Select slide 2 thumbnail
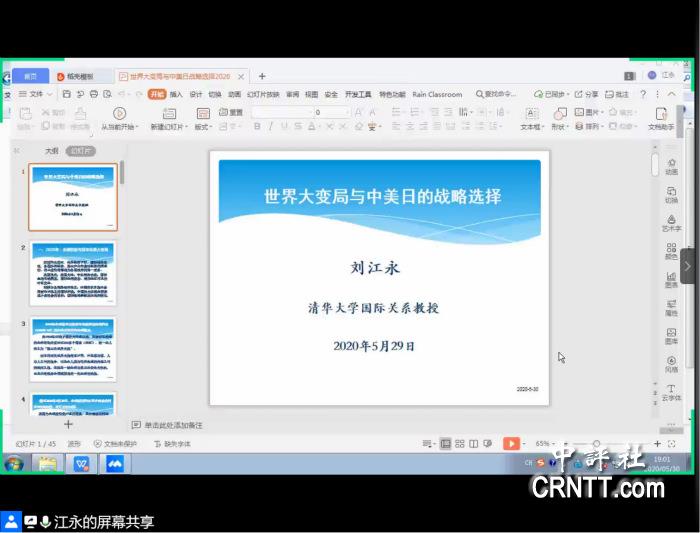Viewport: 700px width, 533px height. tap(73, 273)
